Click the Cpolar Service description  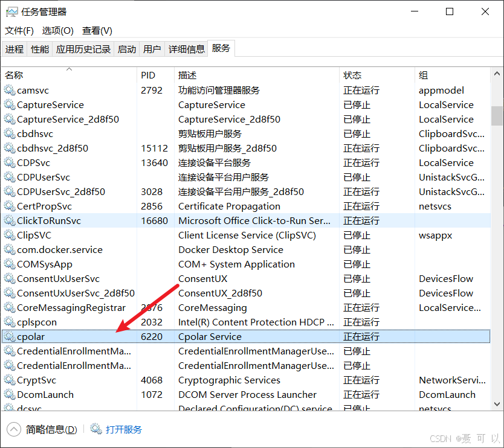coord(210,336)
